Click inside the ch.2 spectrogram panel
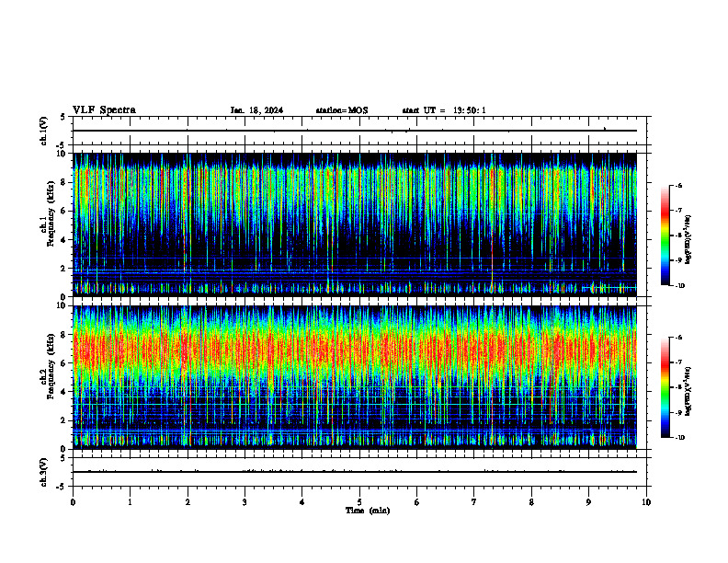Screen dimensions: 728x563 (355, 377)
